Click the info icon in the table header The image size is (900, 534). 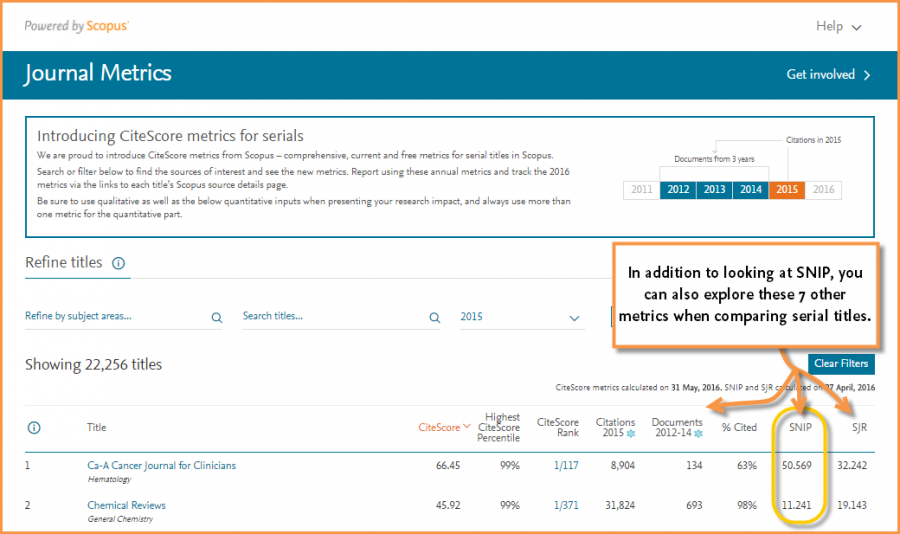[34, 428]
